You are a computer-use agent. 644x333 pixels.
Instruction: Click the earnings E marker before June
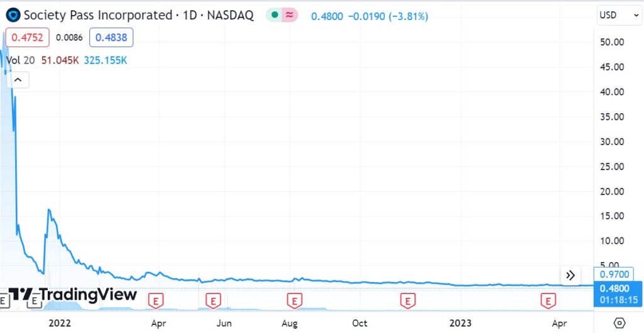tap(213, 301)
